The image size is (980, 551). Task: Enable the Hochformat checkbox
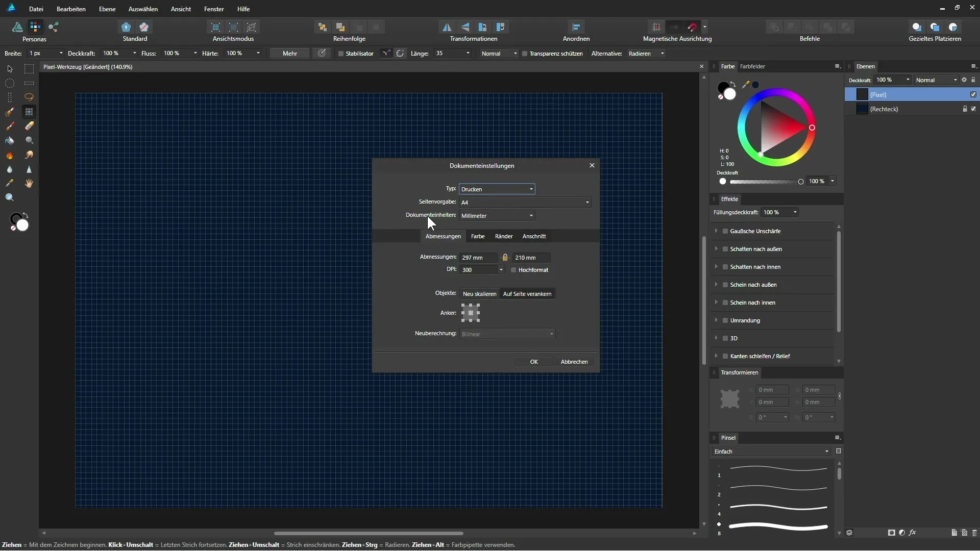[513, 270]
